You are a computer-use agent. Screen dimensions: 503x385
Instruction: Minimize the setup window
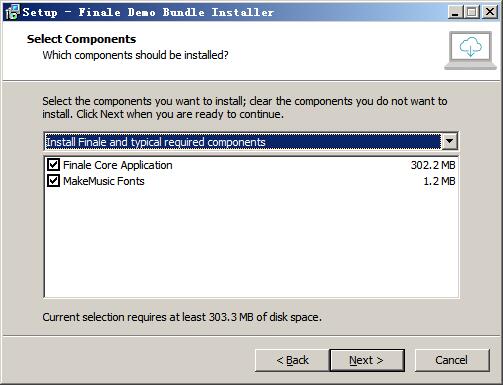(455, 12)
